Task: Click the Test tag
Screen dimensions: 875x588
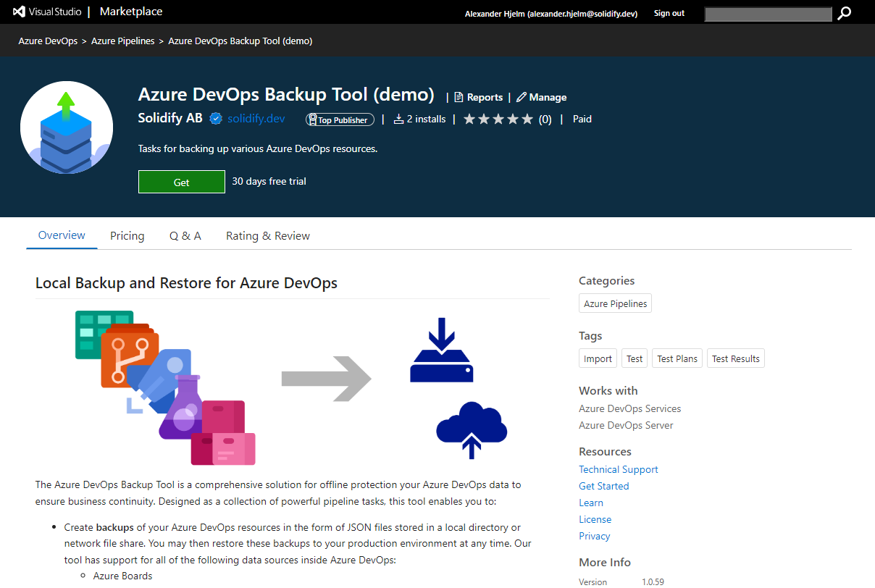Action: coord(635,358)
